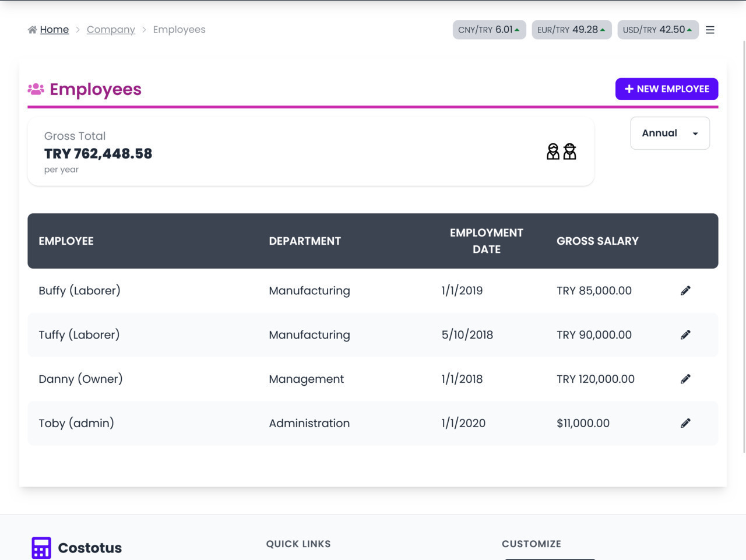Navigate to Company breadcrumb link

[x=111, y=30]
